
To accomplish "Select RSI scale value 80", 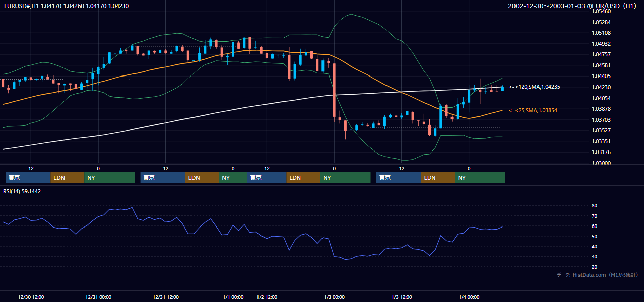I will (594, 206).
